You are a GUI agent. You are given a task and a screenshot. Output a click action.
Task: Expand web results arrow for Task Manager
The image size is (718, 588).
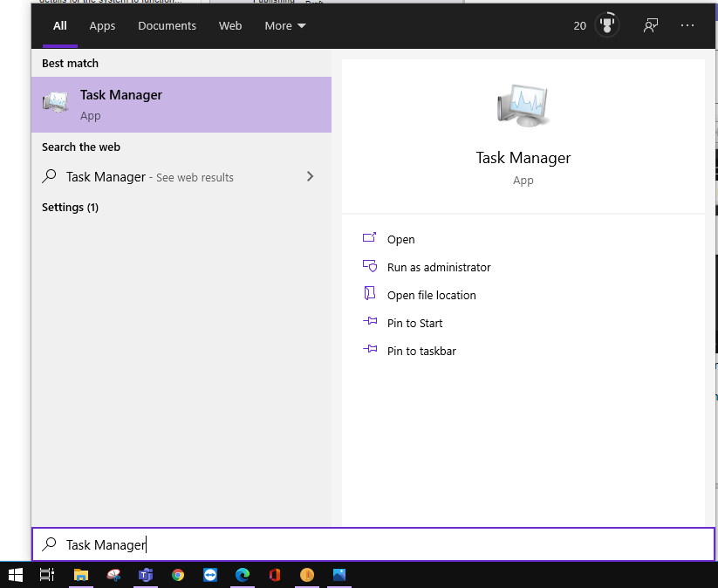pos(310,176)
